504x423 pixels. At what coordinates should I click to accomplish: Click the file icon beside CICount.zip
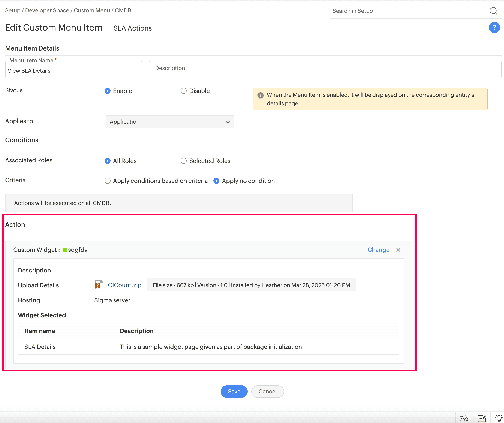(98, 285)
